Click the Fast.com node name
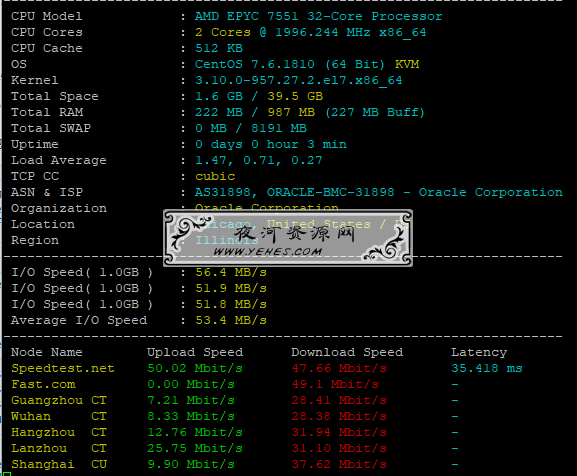Image resolution: width=577 pixels, height=476 pixels. [x=43, y=384]
